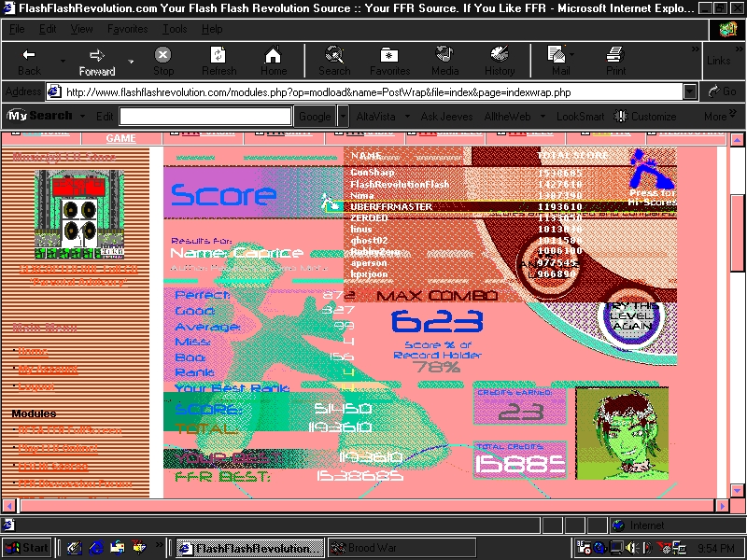Click the page scroll up arrow

(x=737, y=140)
